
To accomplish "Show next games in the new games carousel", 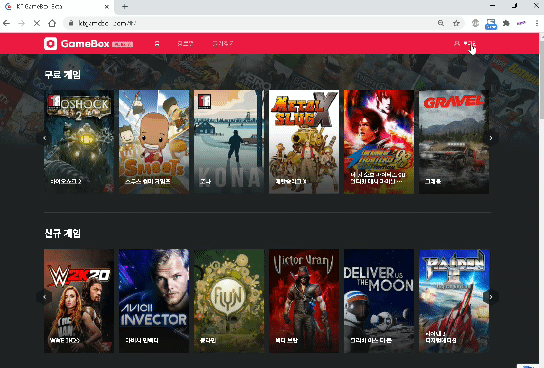I will pos(491,297).
